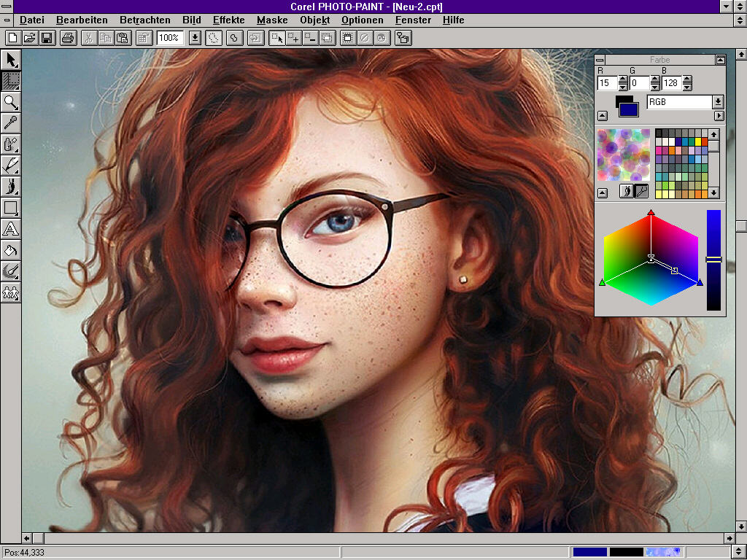Click the texture fill preview thumbnail
747x560 pixels.
point(624,155)
